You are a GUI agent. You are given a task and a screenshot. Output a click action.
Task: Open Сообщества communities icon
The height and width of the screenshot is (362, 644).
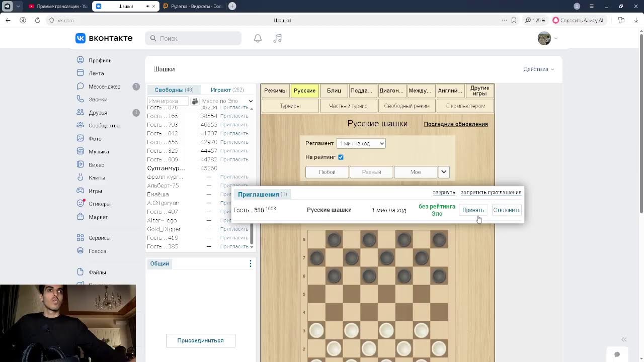(x=80, y=125)
